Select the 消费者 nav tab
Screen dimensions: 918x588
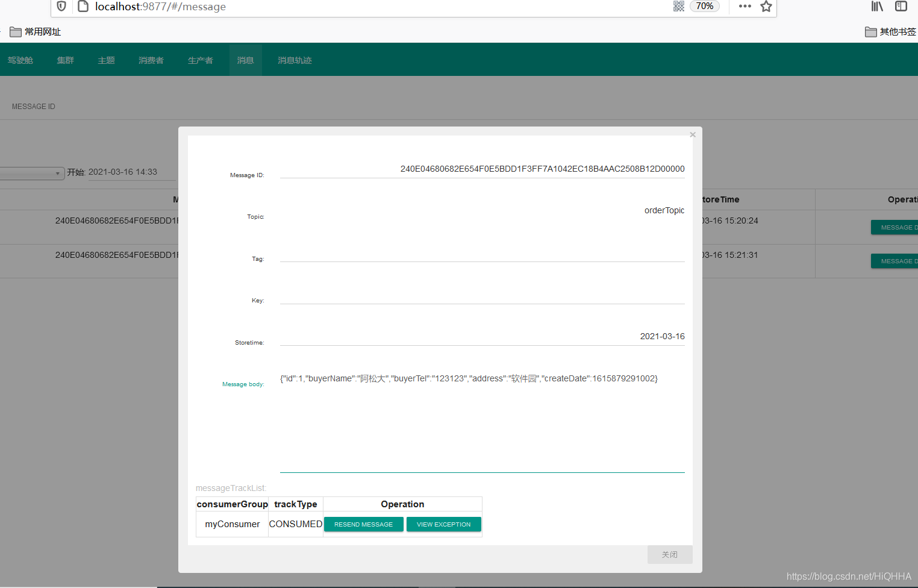click(x=151, y=60)
